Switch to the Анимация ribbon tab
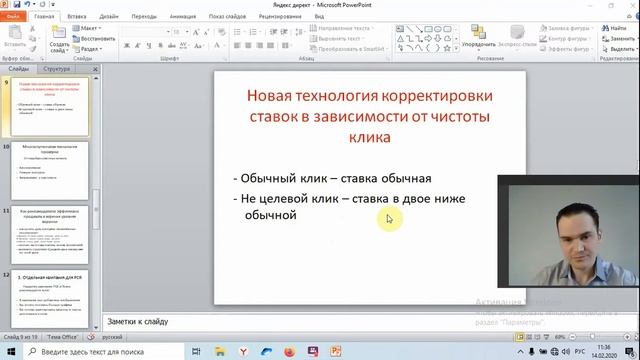Image resolution: width=640 pixels, height=360 pixels. (x=182, y=16)
